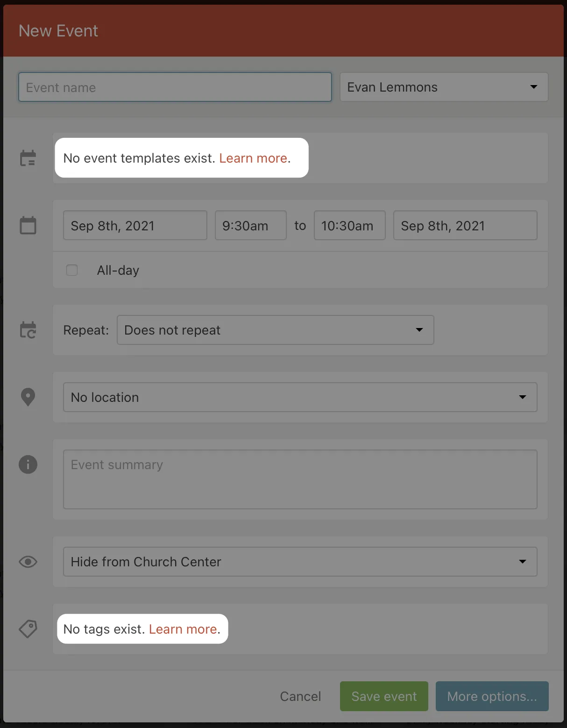Click the 9:30am start time field
The height and width of the screenshot is (728, 567).
click(x=250, y=225)
